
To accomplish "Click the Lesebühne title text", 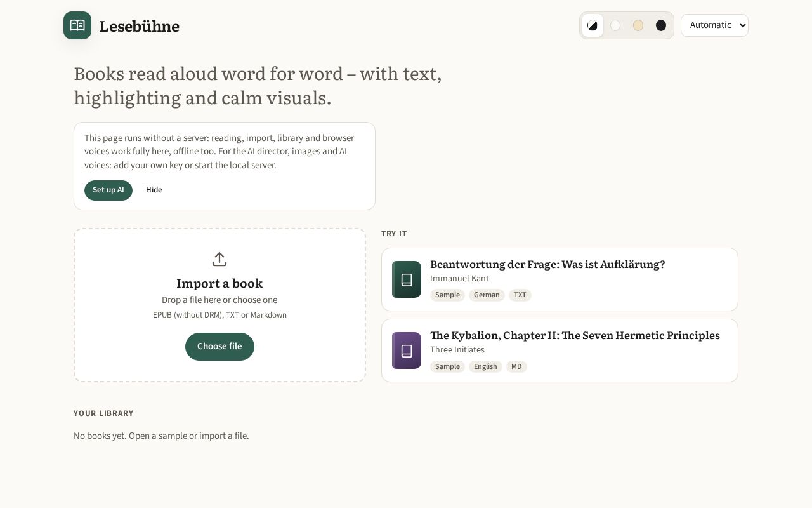I will [140, 26].
